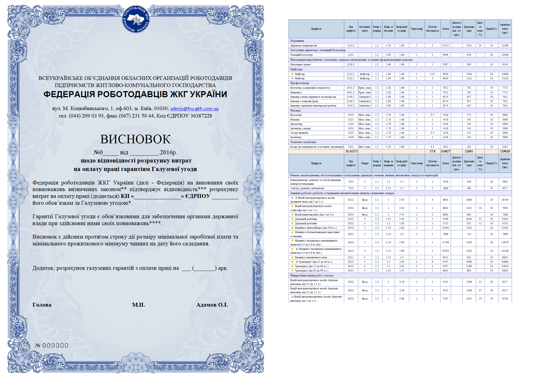
Task: Click yellow icon beside first Майстер row
Action: click(x=292, y=74)
